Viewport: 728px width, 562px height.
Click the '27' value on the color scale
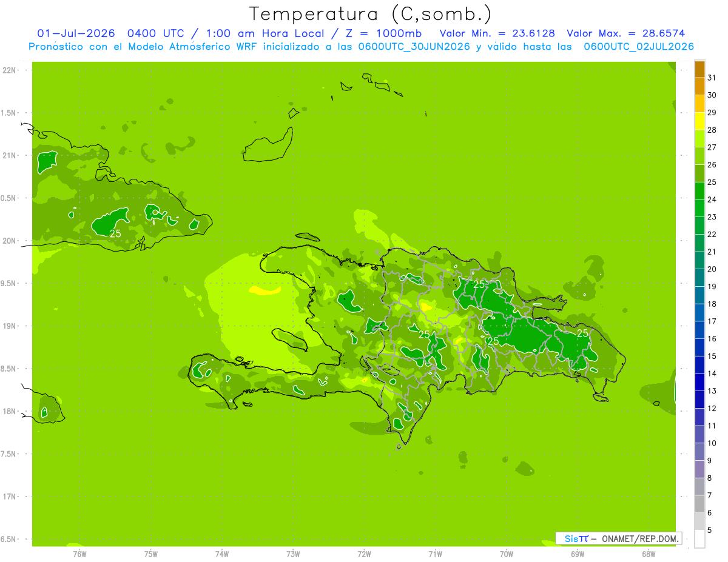[712, 147]
